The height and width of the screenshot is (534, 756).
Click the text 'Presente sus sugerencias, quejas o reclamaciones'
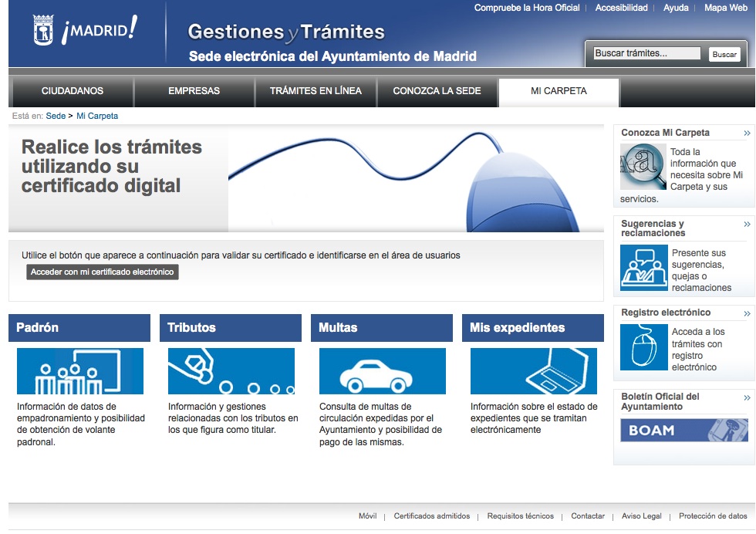click(701, 270)
